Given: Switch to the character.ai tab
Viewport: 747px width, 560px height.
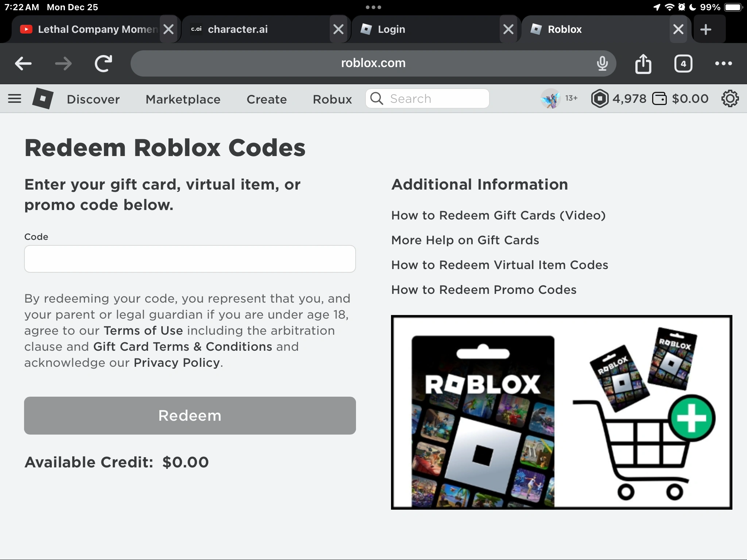Looking at the screenshot, I should coord(252,29).
